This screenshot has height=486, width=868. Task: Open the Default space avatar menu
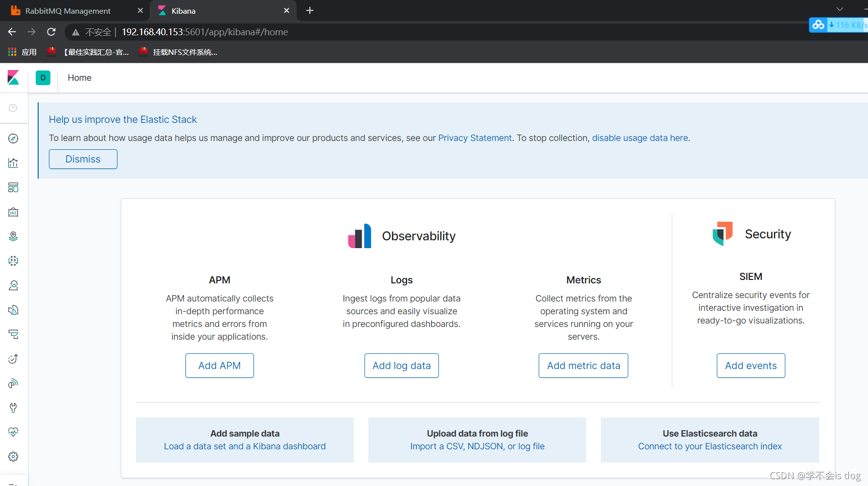click(x=43, y=77)
